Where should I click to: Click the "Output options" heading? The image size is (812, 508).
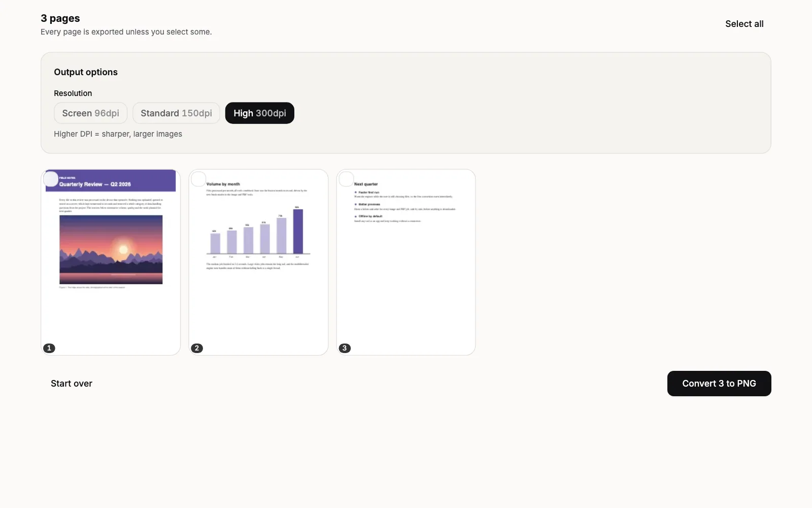(86, 72)
